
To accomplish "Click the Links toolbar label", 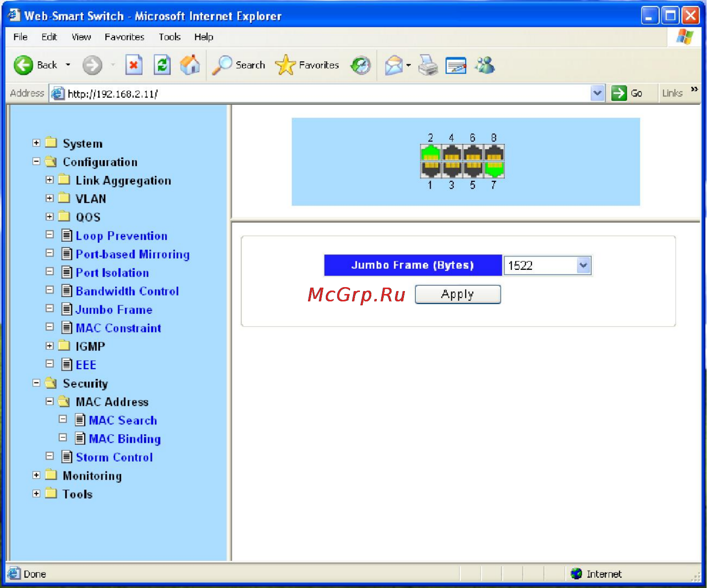I will point(672,93).
